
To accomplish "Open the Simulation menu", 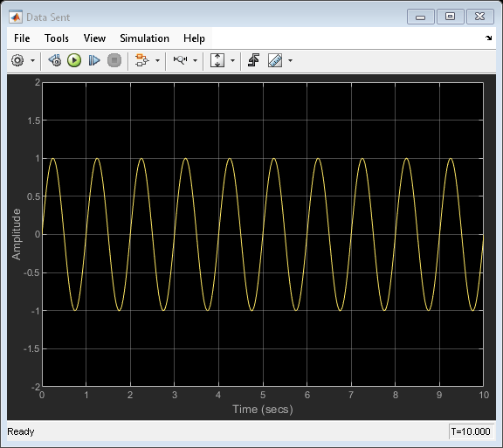I will coord(145,38).
